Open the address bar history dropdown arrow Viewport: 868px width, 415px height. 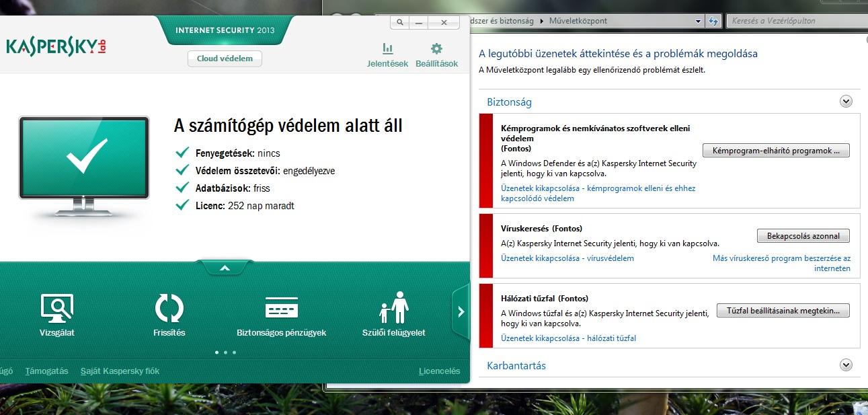click(x=699, y=21)
